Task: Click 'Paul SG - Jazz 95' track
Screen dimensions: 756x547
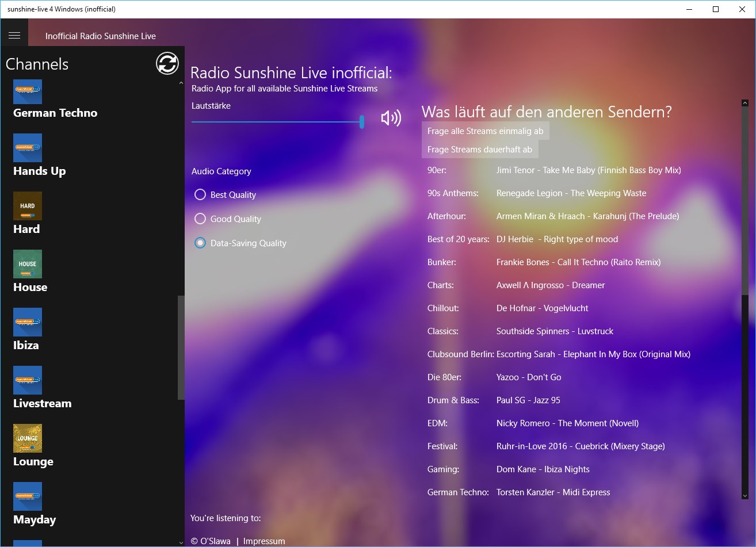Action: [x=528, y=400]
